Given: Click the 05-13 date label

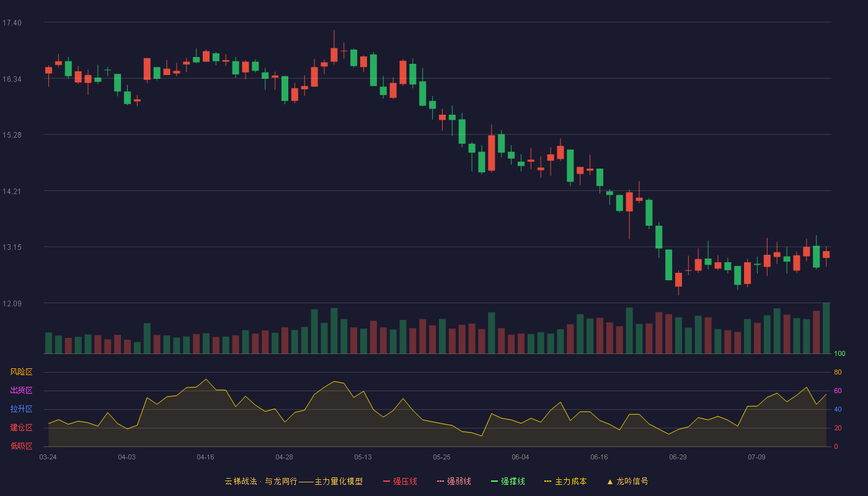Looking at the screenshot, I should [363, 457].
